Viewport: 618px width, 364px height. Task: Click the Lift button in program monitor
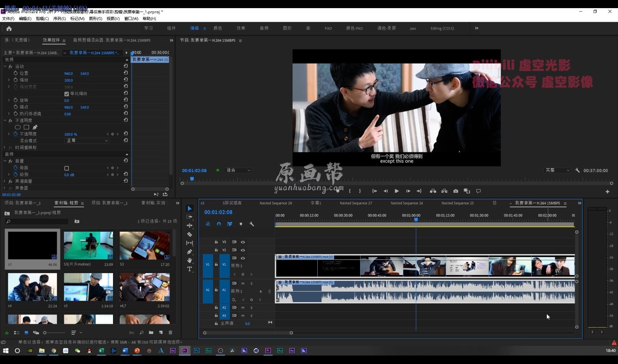click(x=433, y=191)
